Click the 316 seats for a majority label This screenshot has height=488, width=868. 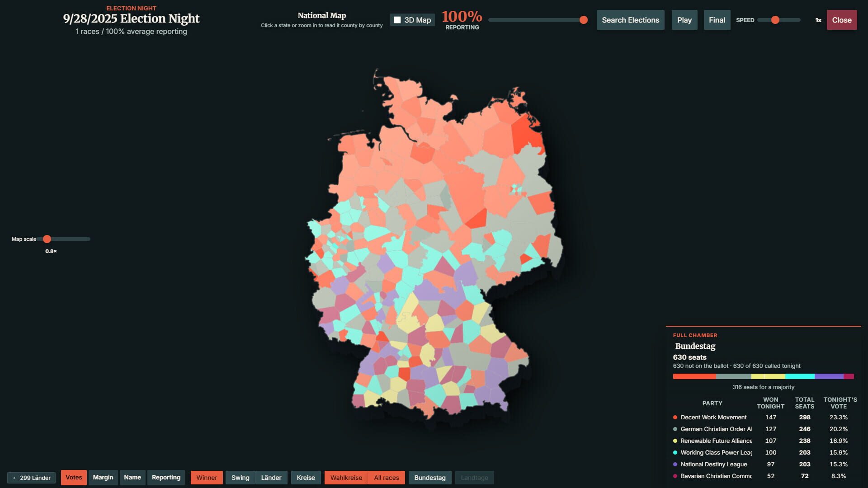click(x=763, y=387)
